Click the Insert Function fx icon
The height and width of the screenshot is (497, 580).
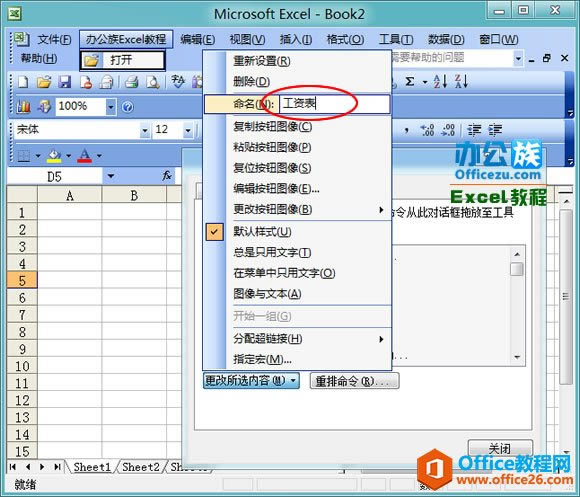pos(167,176)
